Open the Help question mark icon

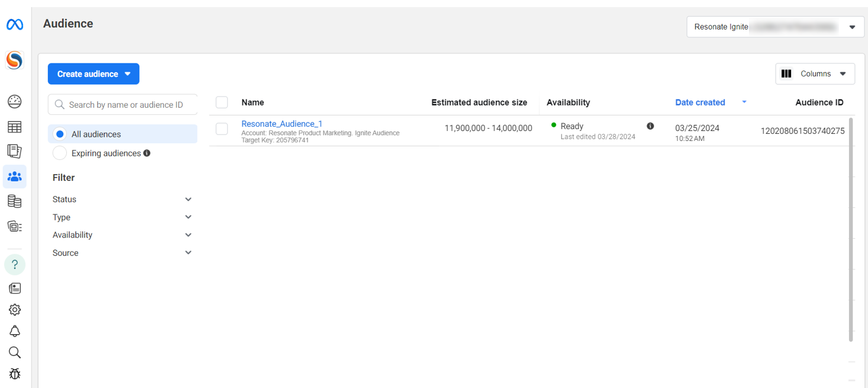click(15, 264)
